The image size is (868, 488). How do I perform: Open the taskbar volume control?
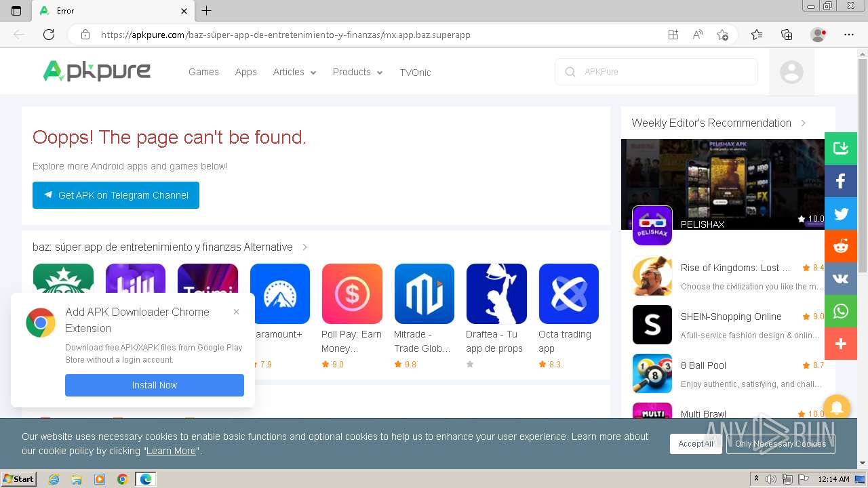771,479
